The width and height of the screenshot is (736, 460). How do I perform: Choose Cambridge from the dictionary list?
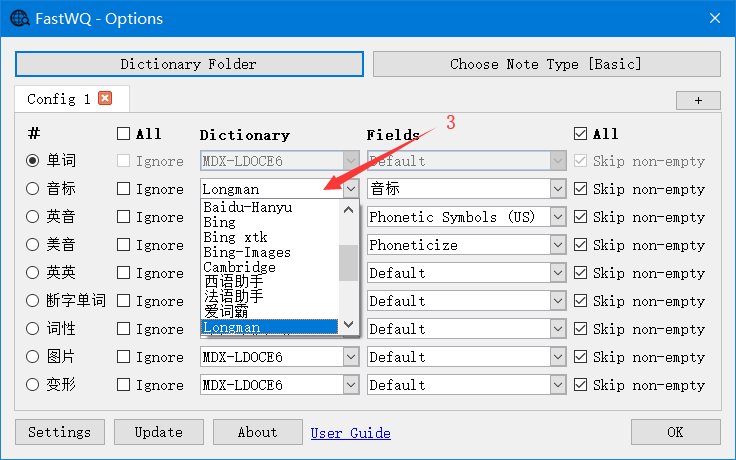(239, 268)
